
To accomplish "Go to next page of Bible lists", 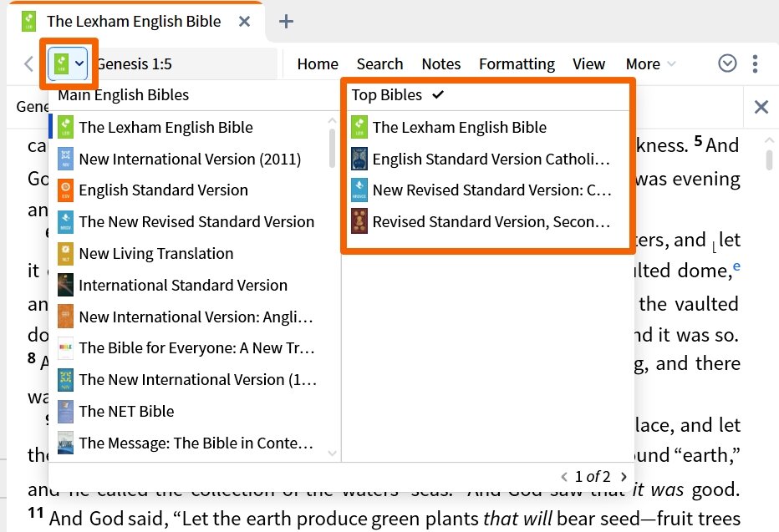I will point(624,477).
